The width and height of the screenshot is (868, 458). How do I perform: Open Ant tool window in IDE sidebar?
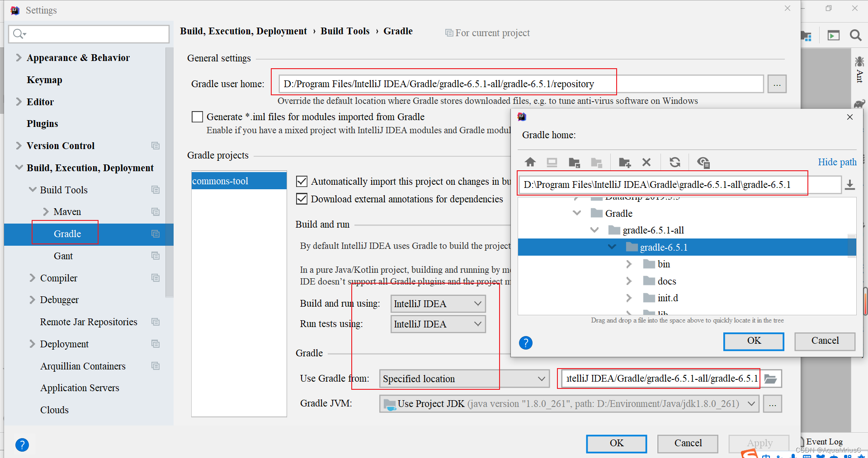(x=859, y=69)
